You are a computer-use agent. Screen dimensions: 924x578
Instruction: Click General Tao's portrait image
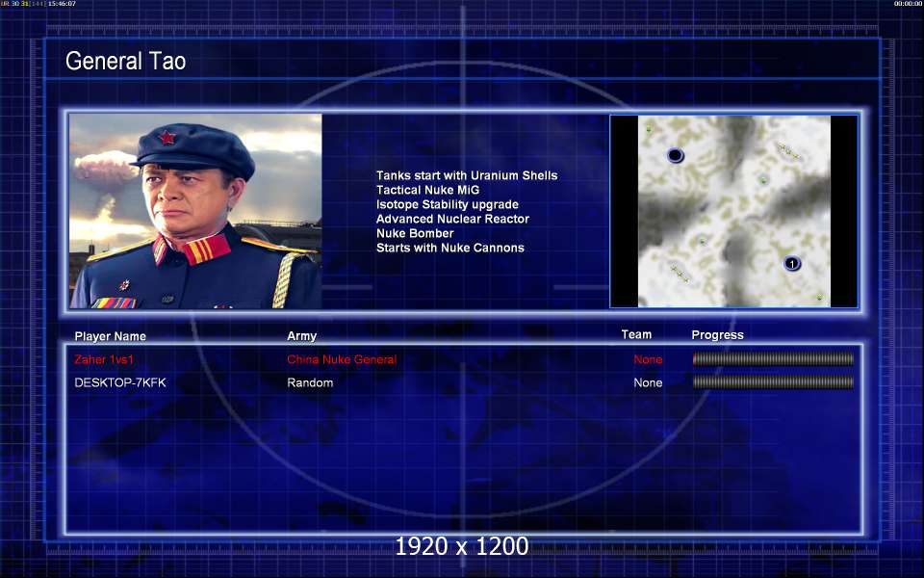click(195, 211)
